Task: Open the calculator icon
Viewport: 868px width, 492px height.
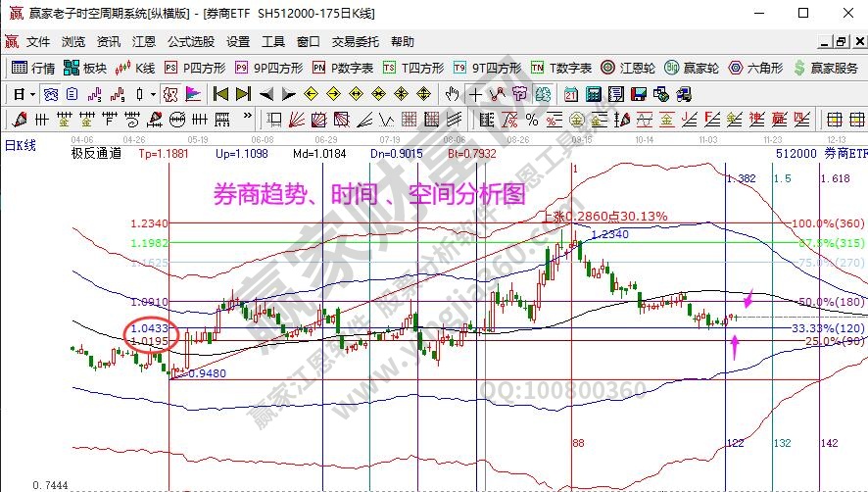Action: pyautogui.click(x=594, y=94)
